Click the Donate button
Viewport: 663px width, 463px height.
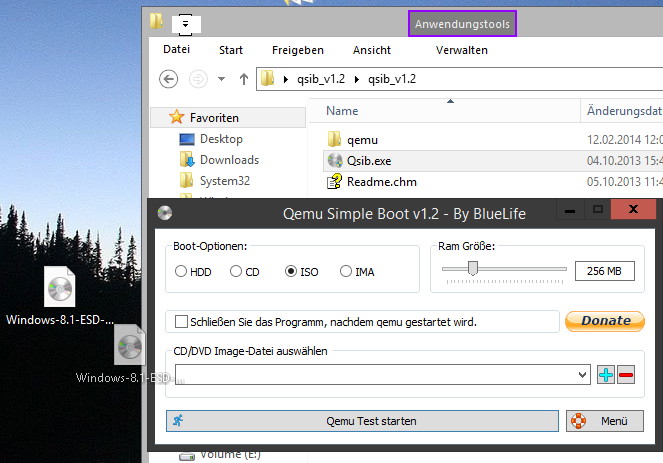coord(605,321)
